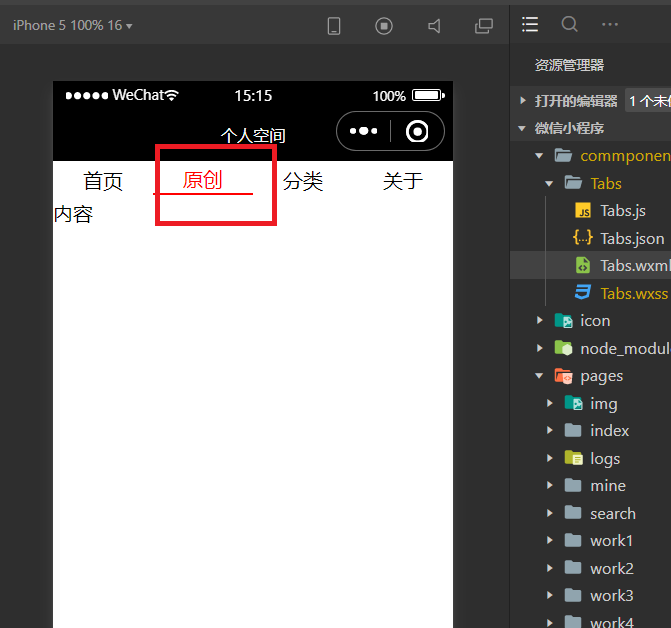Viewport: 671px width, 628px height.
Task: Click the index folder icon
Action: tap(573, 430)
